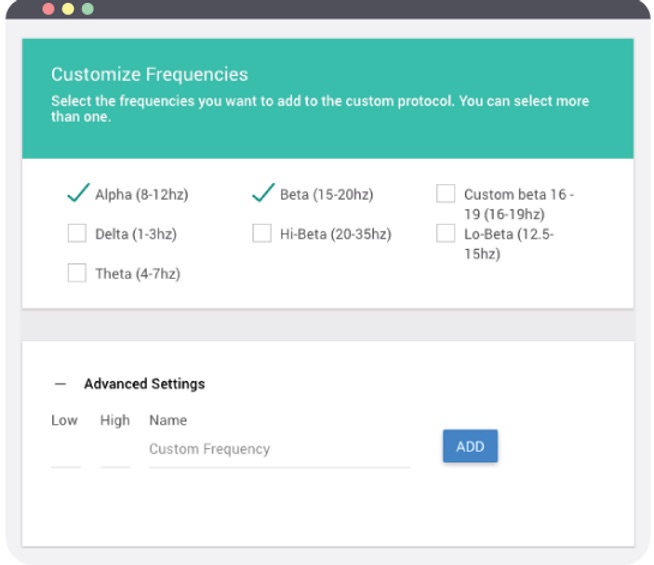Click the Advanced Settings section heading
Screen dimensions: 654x565
(144, 384)
